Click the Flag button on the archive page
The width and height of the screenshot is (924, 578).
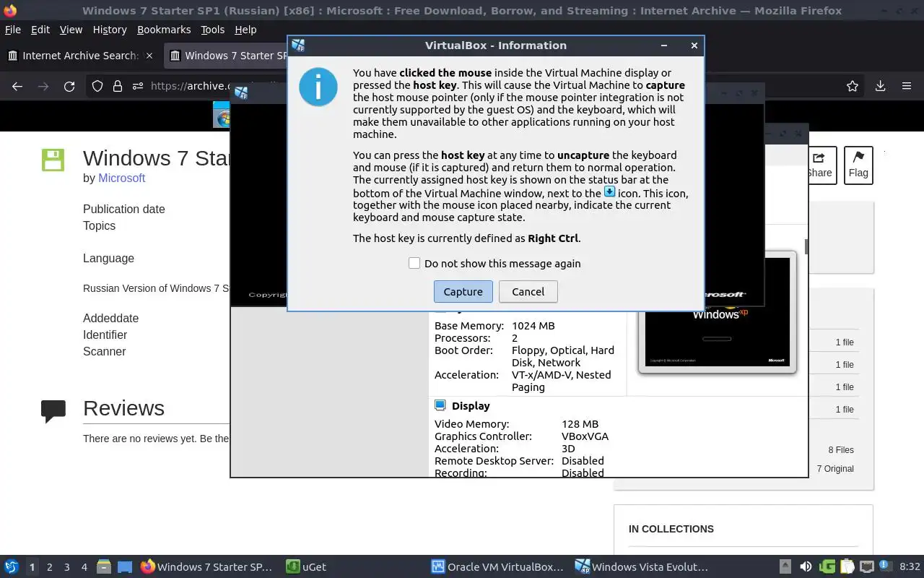pyautogui.click(x=858, y=165)
